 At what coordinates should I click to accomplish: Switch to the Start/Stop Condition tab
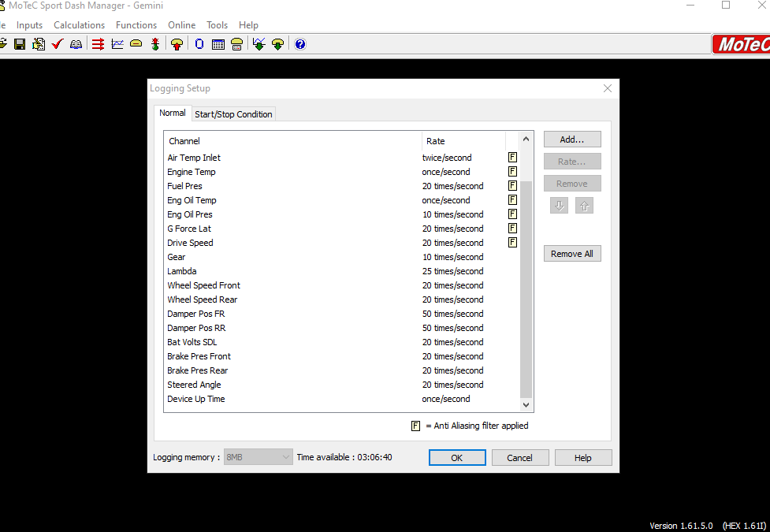tap(233, 114)
